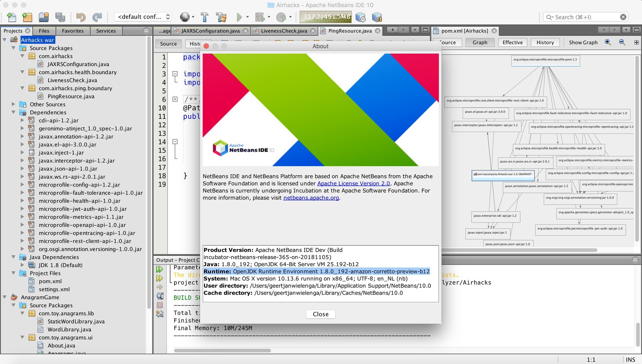Screen dimensions: 642x364
Task: Open the browser globe dropdown arrow
Action: pyautogui.click(x=193, y=17)
